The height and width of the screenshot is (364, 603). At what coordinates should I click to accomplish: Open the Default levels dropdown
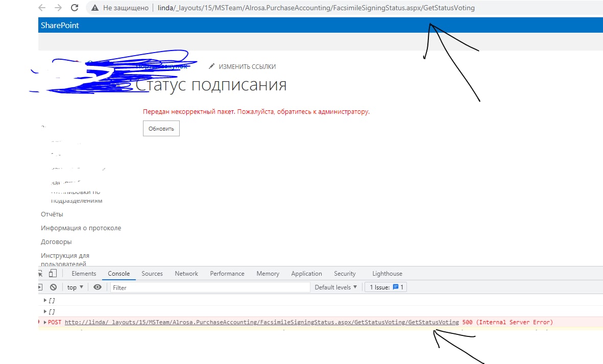336,287
